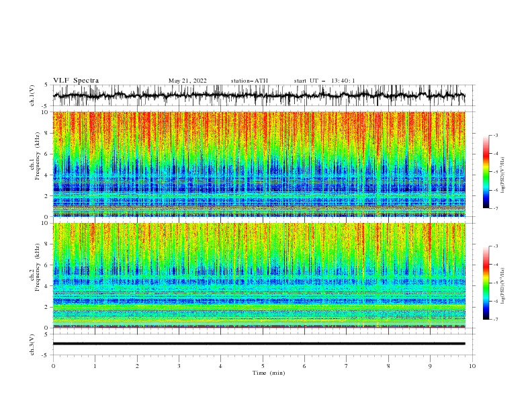The width and height of the screenshot is (532, 411).
Task: Click the ch.2 Frequency (kHz) axis label
Action: tap(35, 267)
